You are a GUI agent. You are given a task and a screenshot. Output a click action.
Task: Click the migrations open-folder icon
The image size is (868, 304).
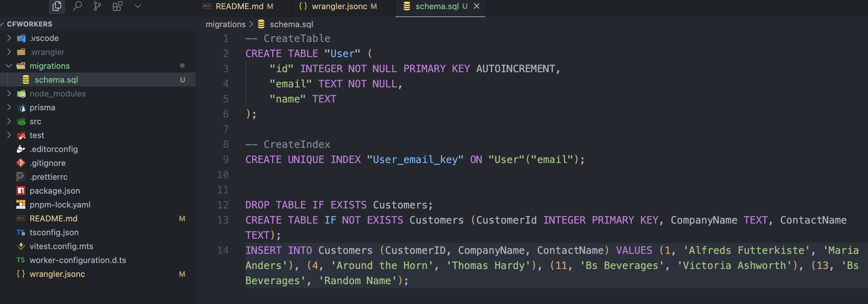click(x=21, y=66)
